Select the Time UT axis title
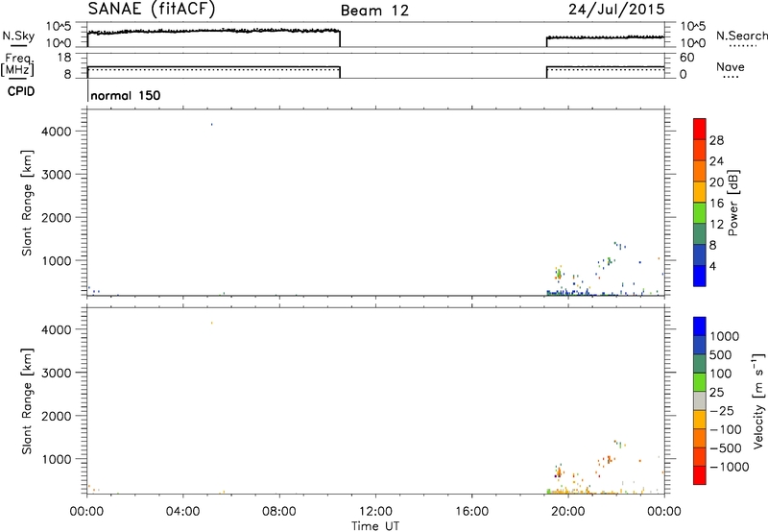The height and width of the screenshot is (532, 768). (x=375, y=526)
